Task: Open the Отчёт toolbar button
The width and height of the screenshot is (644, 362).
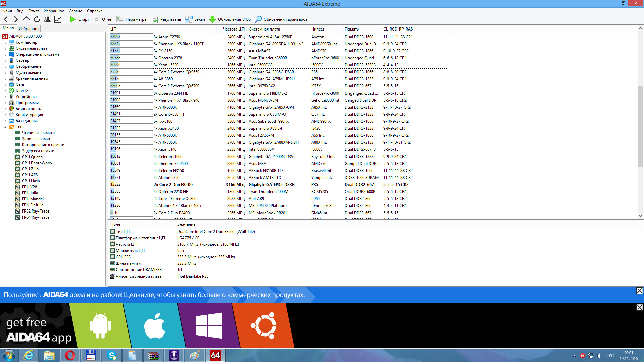Action: pos(103,19)
